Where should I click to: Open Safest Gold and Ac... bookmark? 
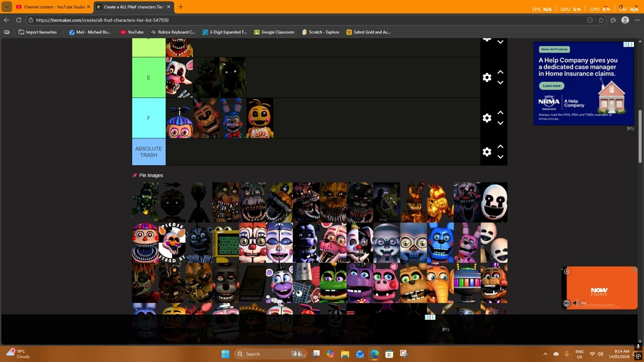tap(368, 32)
